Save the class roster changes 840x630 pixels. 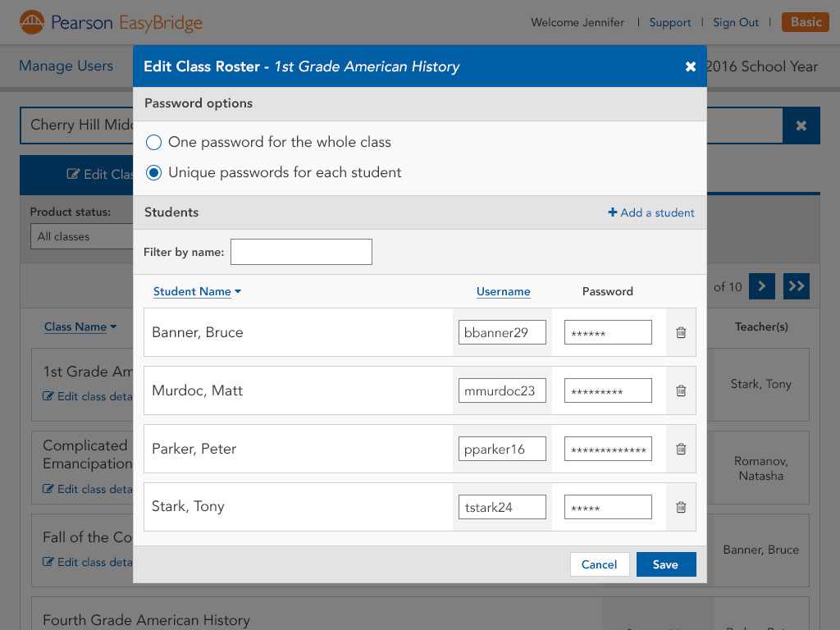coord(665,564)
